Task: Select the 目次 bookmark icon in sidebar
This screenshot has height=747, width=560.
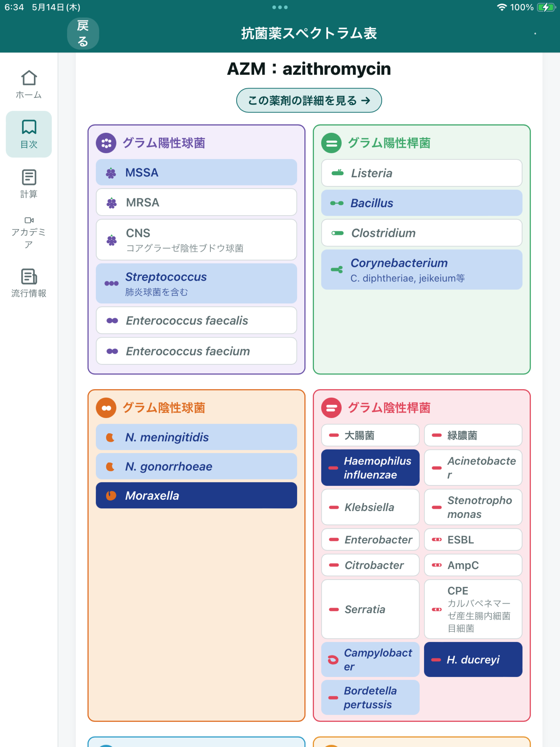Action: click(x=29, y=127)
